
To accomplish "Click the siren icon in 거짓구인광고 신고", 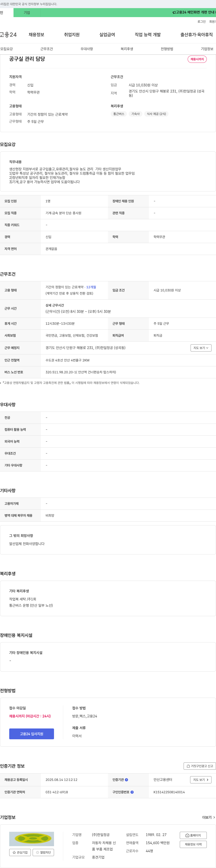I will 188,766.
